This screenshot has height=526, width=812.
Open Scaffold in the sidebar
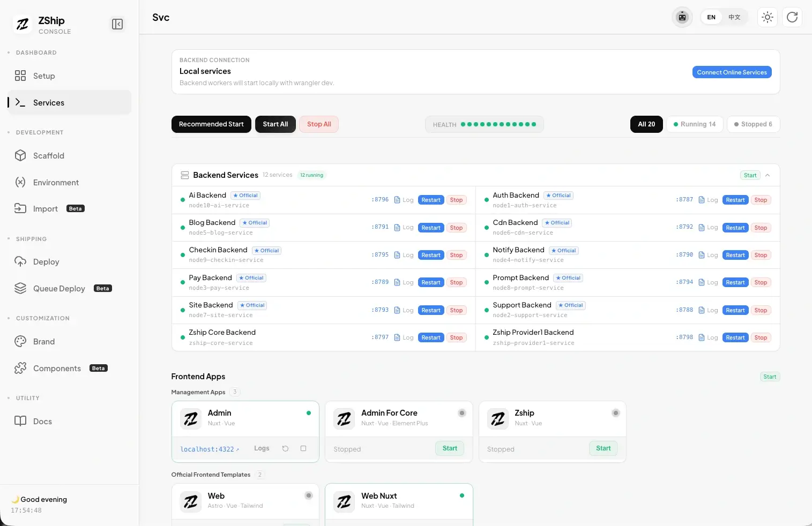(x=70, y=156)
